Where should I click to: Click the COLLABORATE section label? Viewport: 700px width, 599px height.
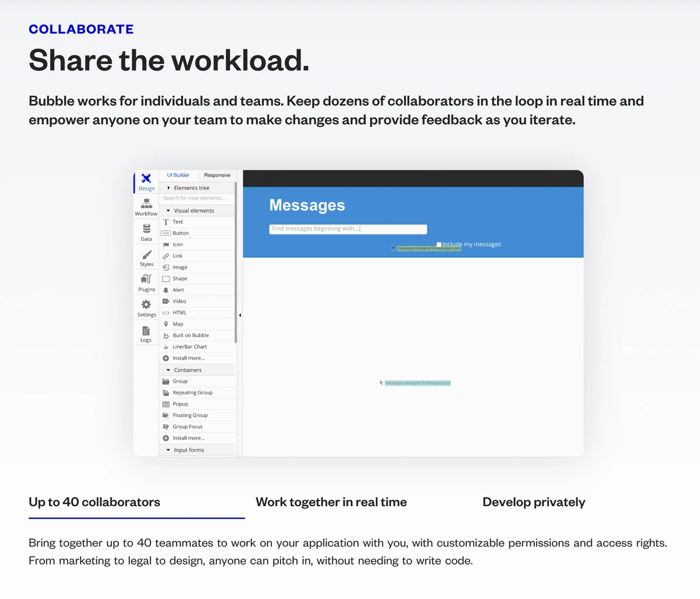tap(81, 29)
